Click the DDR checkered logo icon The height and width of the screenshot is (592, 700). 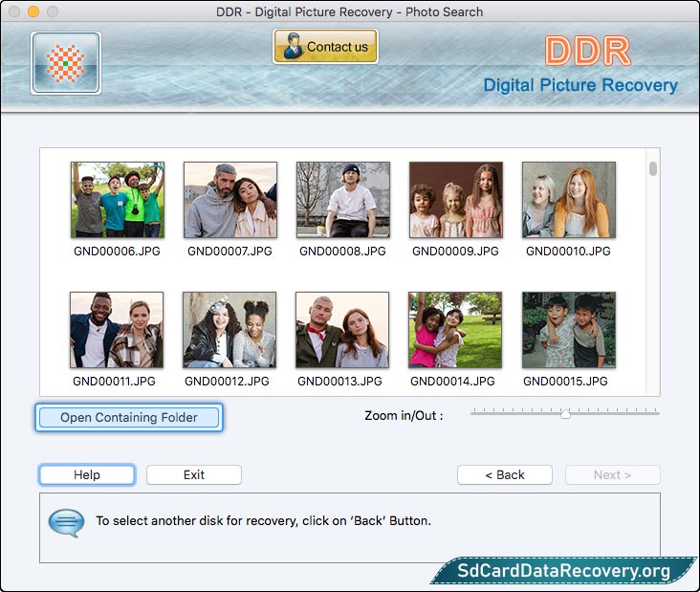pyautogui.click(x=65, y=63)
